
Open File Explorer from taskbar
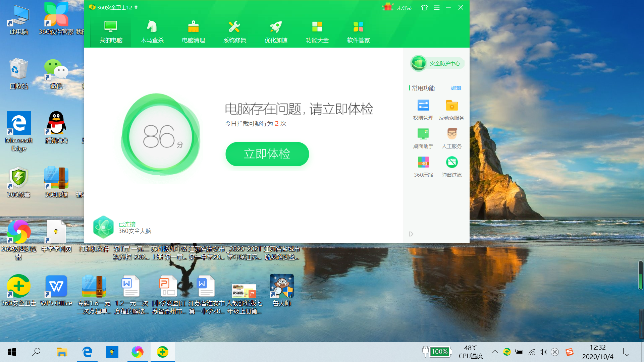62,352
